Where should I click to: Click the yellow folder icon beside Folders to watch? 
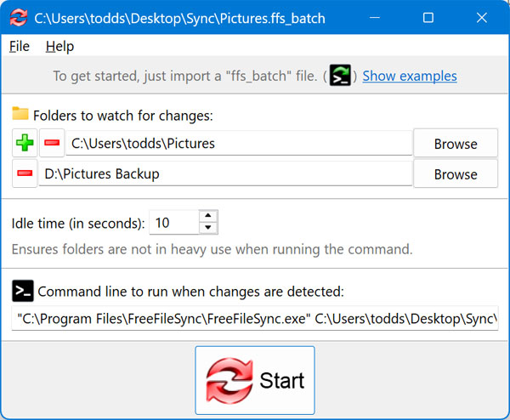tap(20, 113)
